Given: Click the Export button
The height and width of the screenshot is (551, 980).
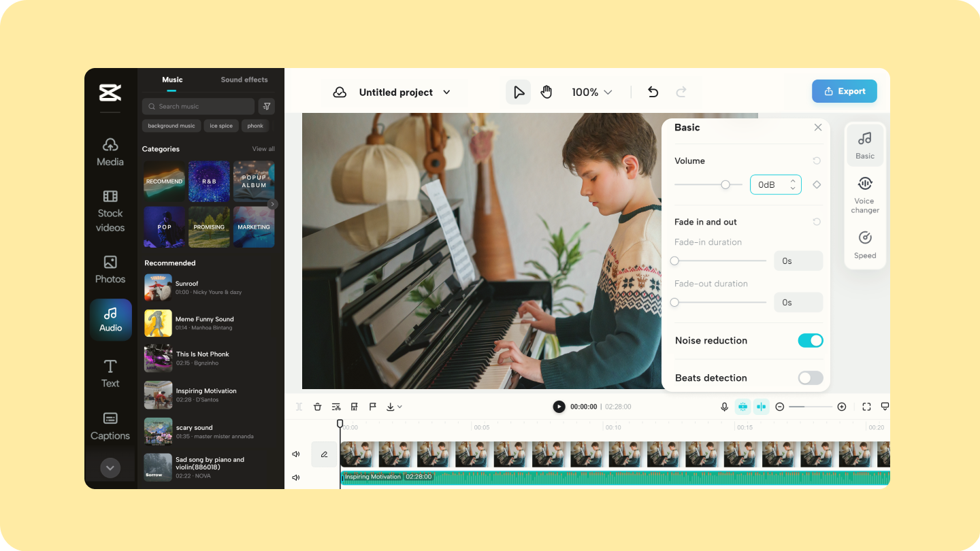Looking at the screenshot, I should coord(845,91).
